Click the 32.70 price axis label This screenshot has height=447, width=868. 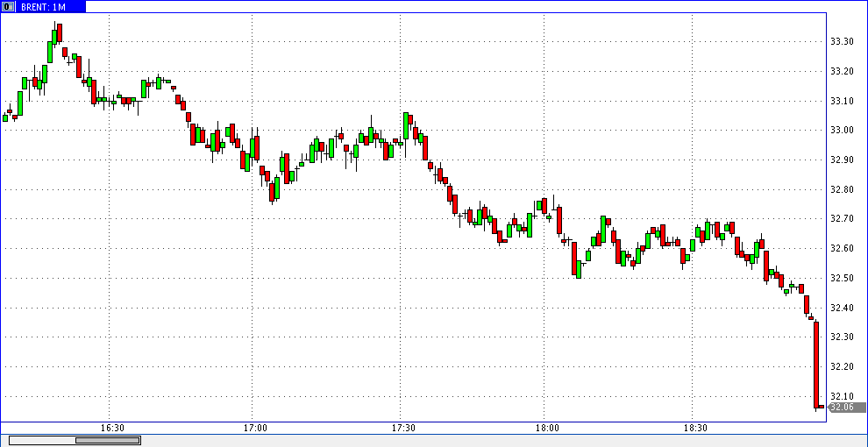842,219
